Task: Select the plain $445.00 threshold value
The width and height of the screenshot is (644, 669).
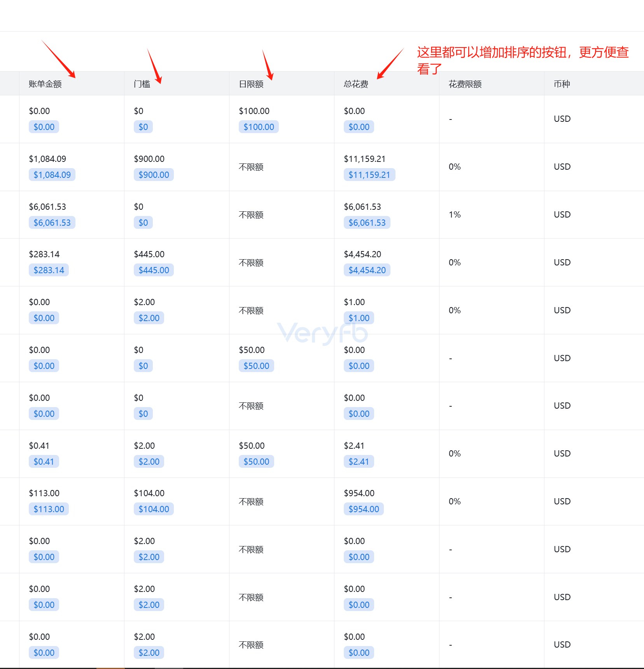Action: point(149,254)
